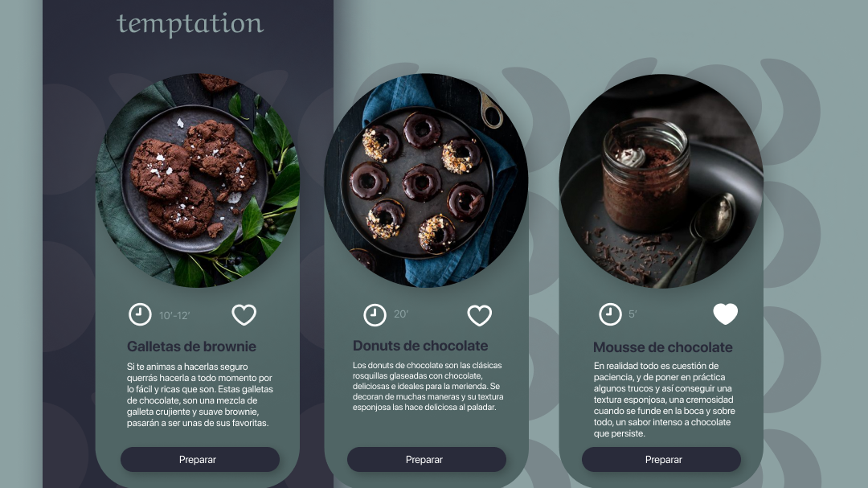Screen dimensions: 868x488
Task: Click the 20' cooking time label
Action: (401, 314)
